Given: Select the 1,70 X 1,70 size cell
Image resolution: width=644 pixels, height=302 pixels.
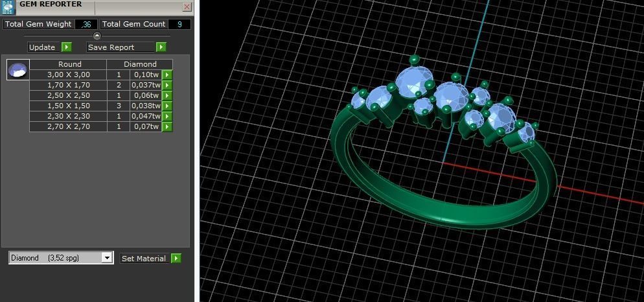Looking at the screenshot, I should [68, 85].
